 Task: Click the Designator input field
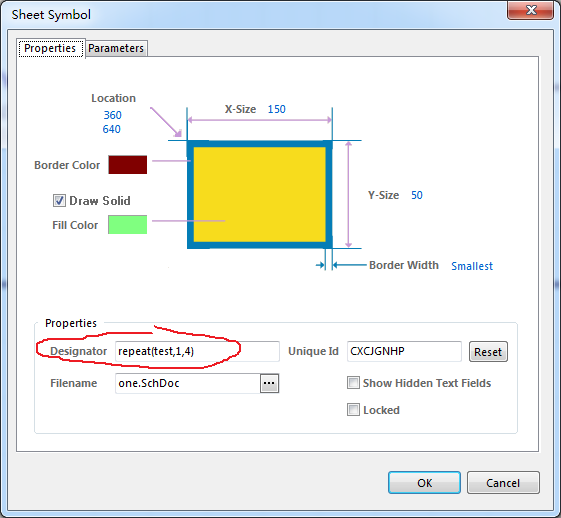[x=197, y=351]
